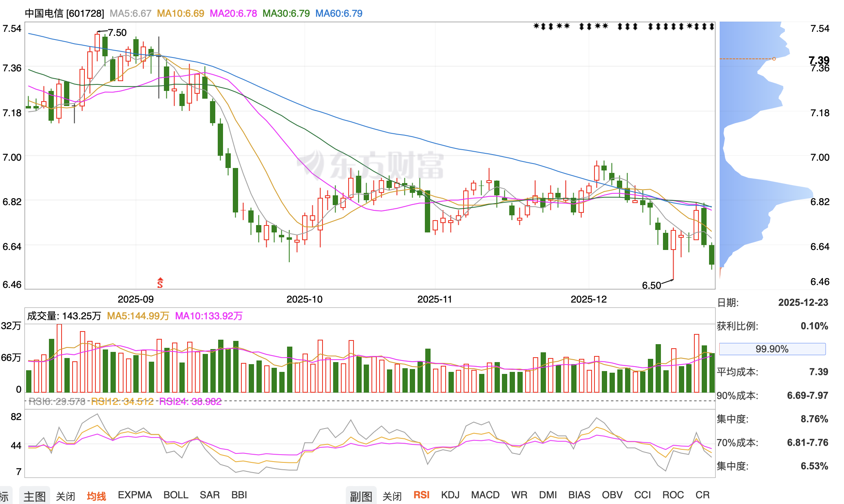The width and height of the screenshot is (844, 504).
Task: Click the 东方财富 watermark logo
Action: click(x=370, y=165)
